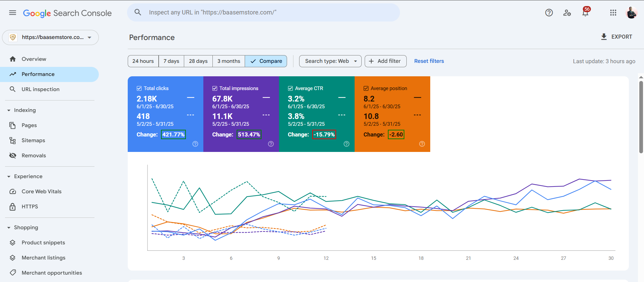Screen dimensions: 644x282
Task: Open the HTTPS report
Action: point(49,207)
